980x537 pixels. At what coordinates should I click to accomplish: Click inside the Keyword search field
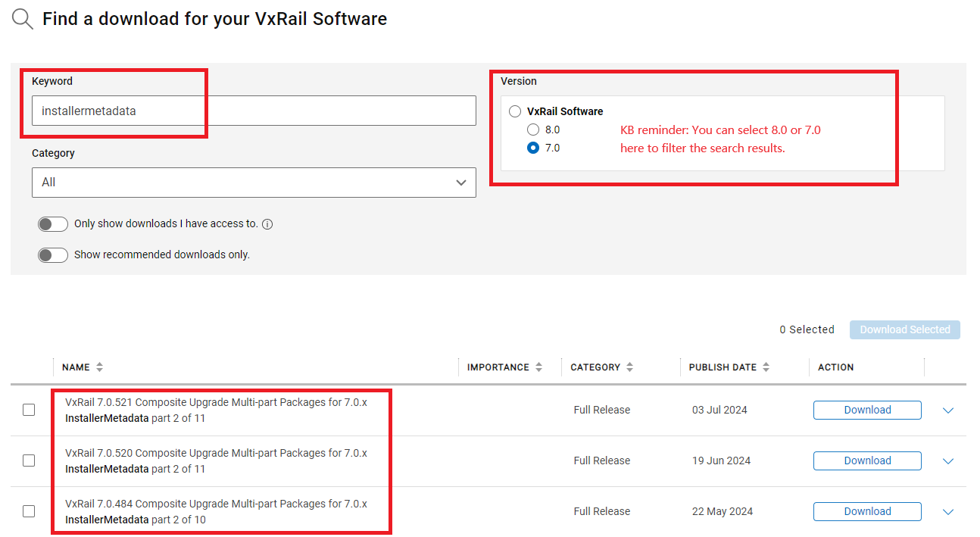[254, 110]
